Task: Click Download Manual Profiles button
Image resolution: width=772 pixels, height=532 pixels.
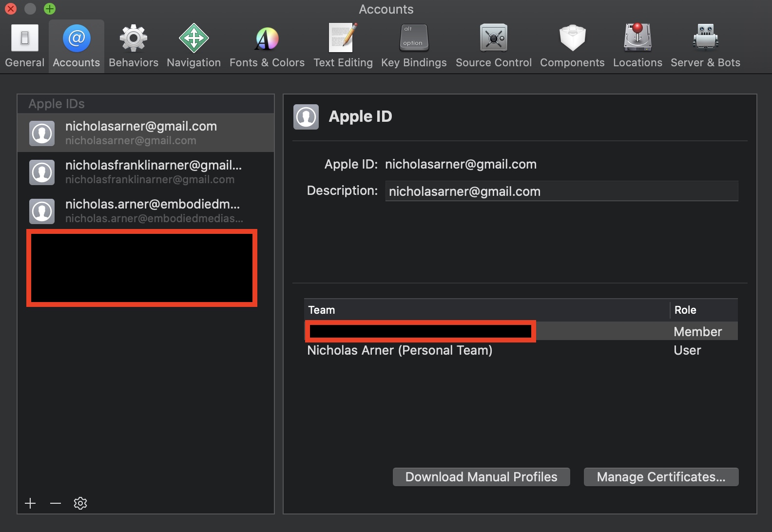Action: 482,477
